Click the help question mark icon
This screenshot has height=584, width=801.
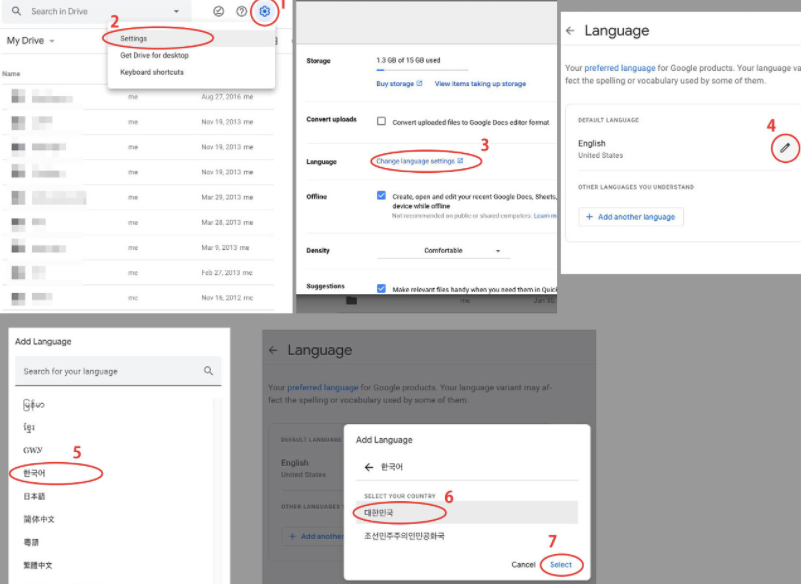point(242,11)
